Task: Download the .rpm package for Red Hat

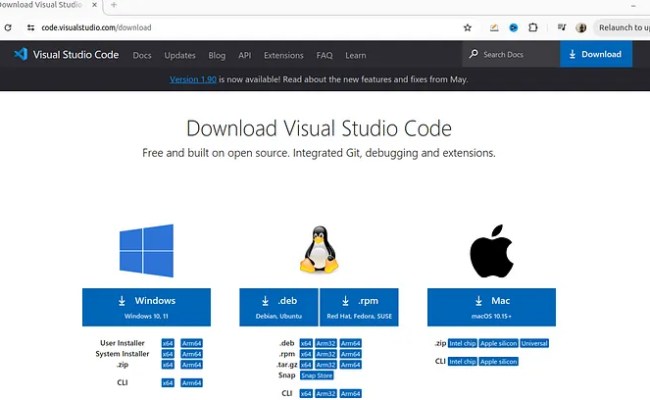Action: pyautogui.click(x=359, y=307)
